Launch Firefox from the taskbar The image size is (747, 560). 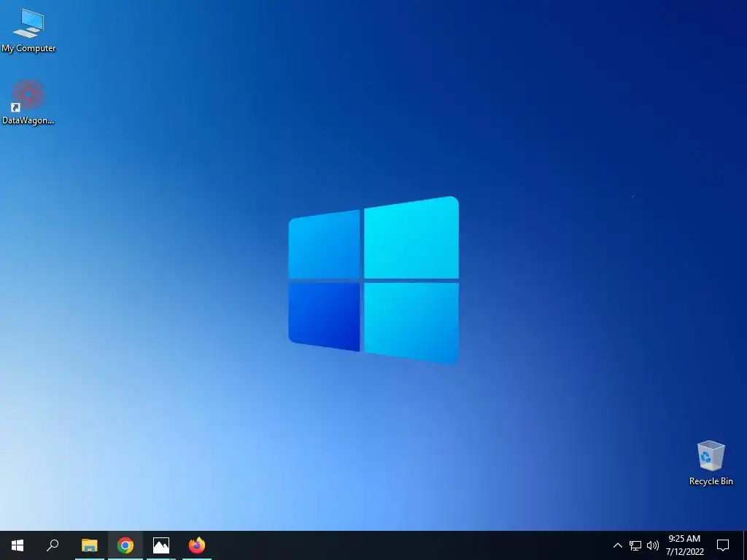197,545
